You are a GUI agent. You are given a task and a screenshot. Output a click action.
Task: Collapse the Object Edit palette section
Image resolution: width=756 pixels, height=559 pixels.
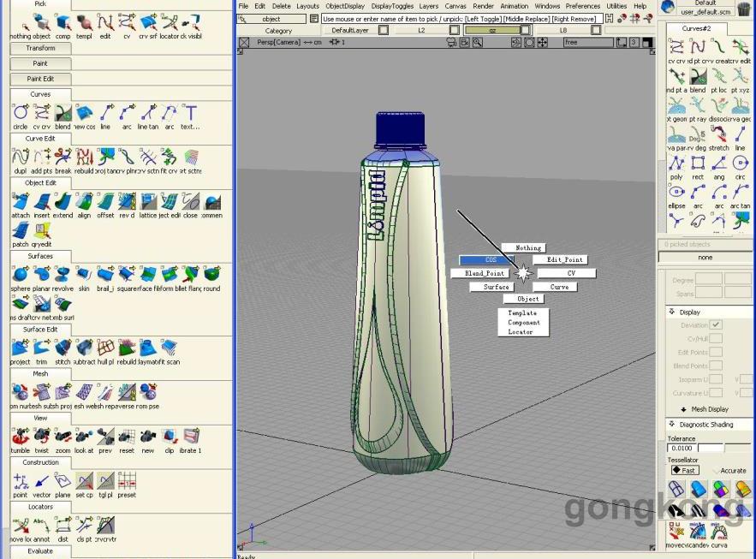40,183
